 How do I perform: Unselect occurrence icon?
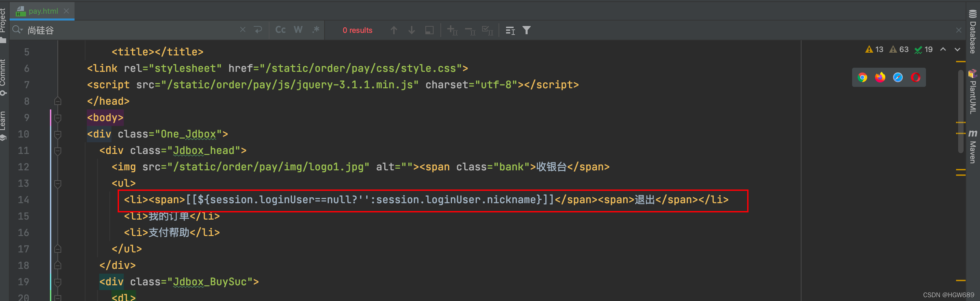tap(470, 30)
